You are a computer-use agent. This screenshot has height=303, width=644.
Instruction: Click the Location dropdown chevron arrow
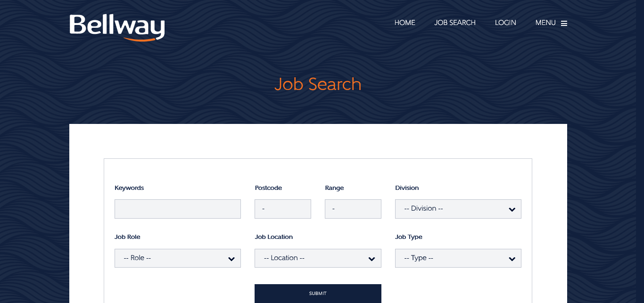tap(372, 259)
